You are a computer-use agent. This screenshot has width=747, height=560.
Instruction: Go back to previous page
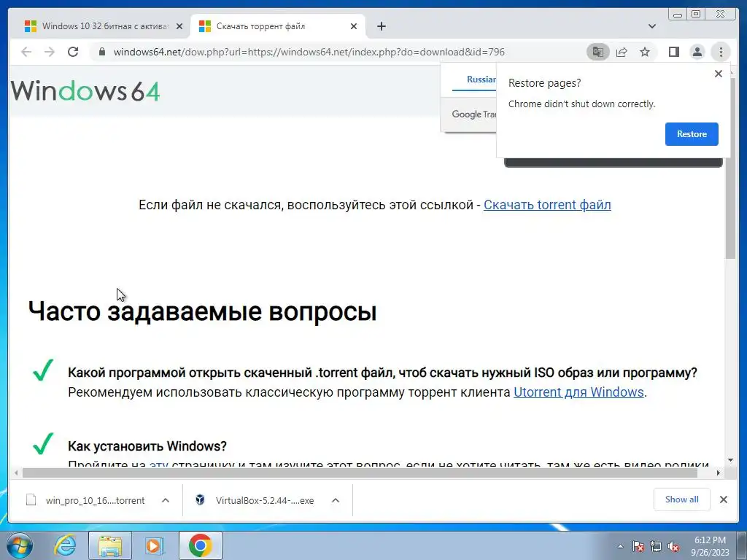pos(26,52)
